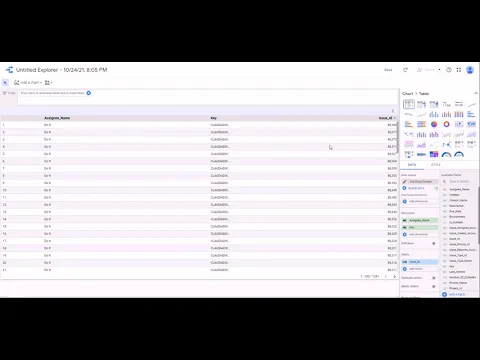Toggle the Optional metrics switch

tap(434, 278)
